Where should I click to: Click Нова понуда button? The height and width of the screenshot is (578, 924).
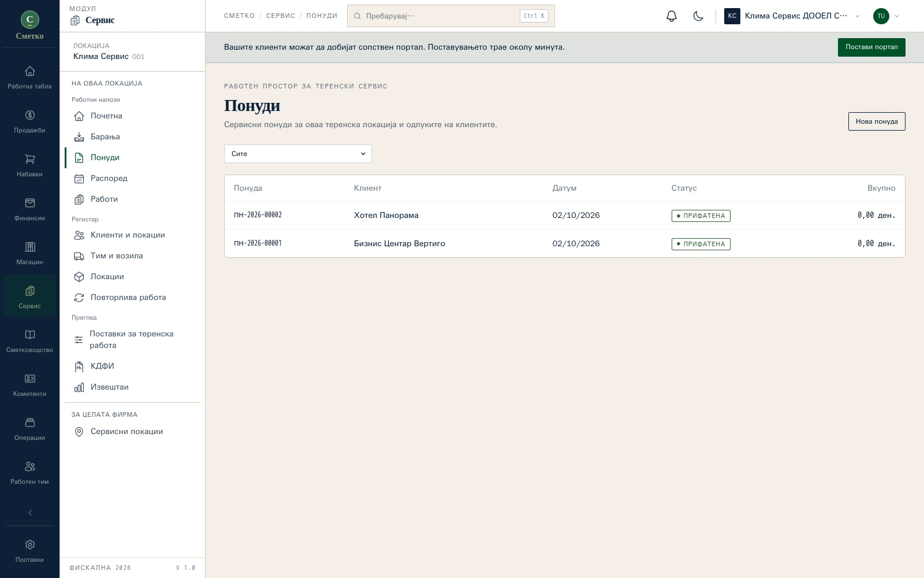pyautogui.click(x=877, y=121)
